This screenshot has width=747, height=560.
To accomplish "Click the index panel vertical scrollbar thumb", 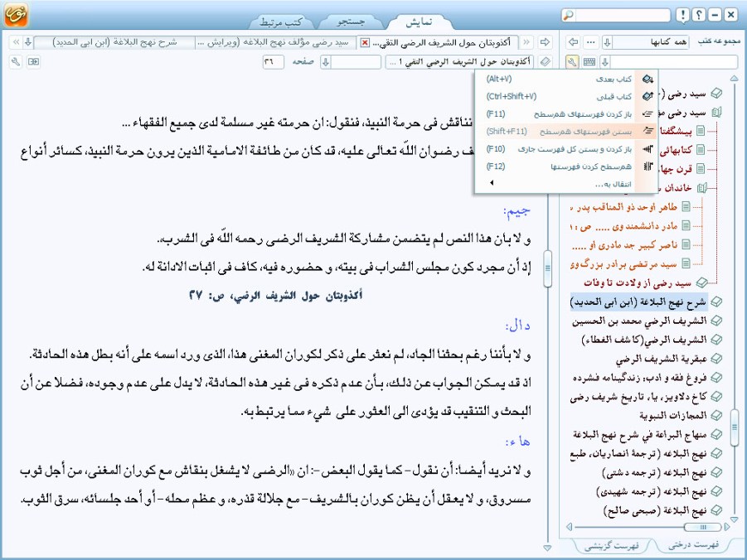I will coord(734,426).
